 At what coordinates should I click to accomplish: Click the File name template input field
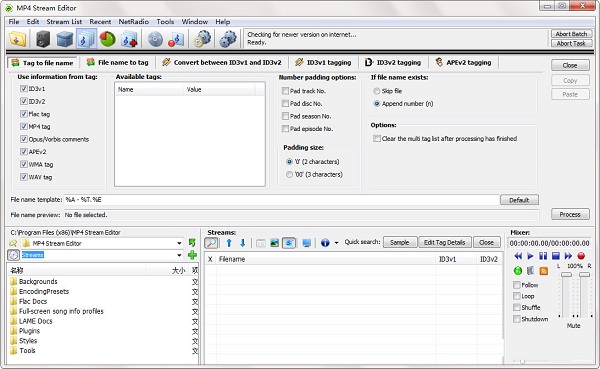(281, 200)
